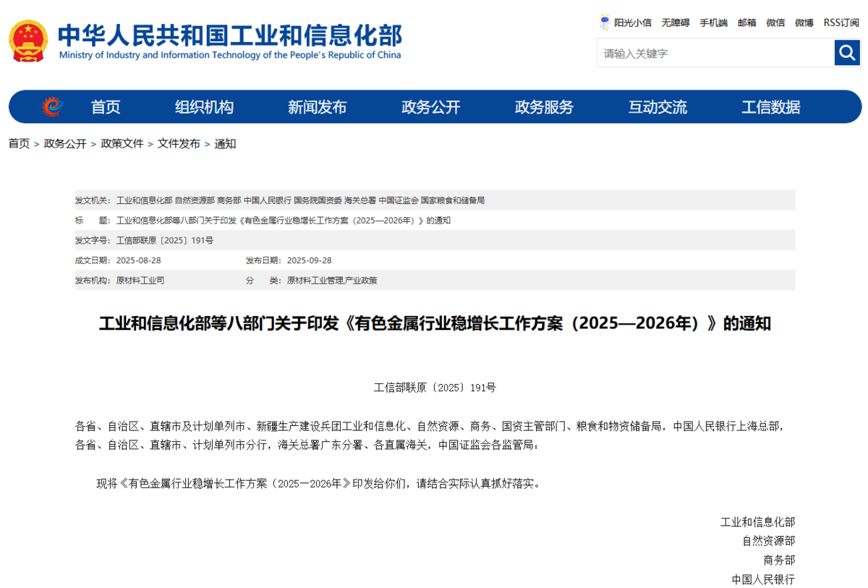Click the national emblem logo
This screenshot has width=868, height=588.
pyautogui.click(x=27, y=41)
